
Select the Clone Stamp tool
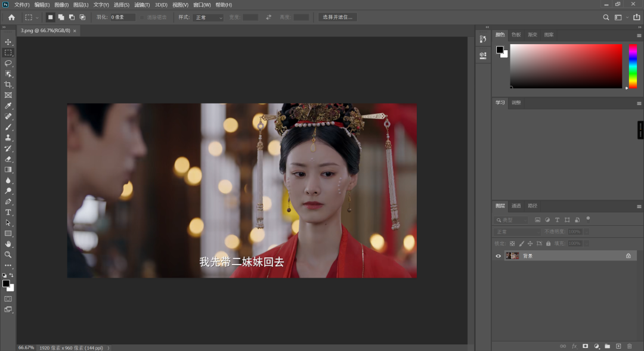click(8, 138)
